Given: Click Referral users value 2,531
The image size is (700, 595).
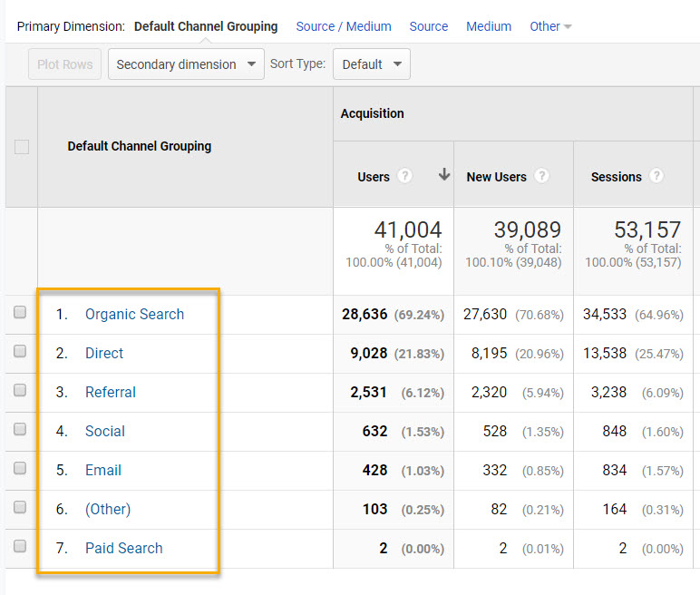Looking at the screenshot, I should click(368, 392).
